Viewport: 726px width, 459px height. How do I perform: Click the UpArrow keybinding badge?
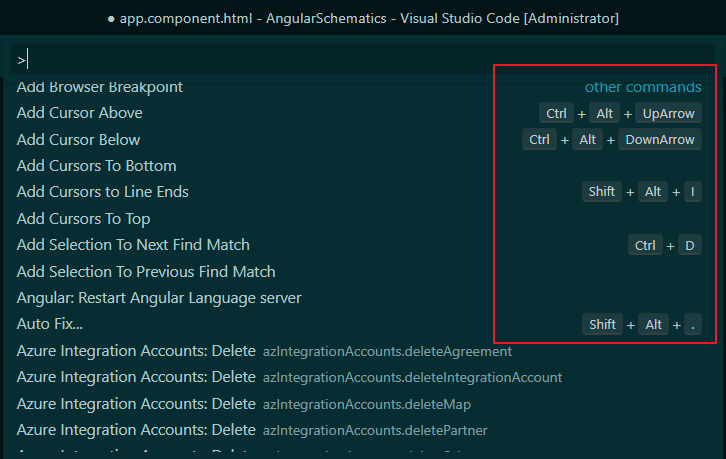pos(669,114)
